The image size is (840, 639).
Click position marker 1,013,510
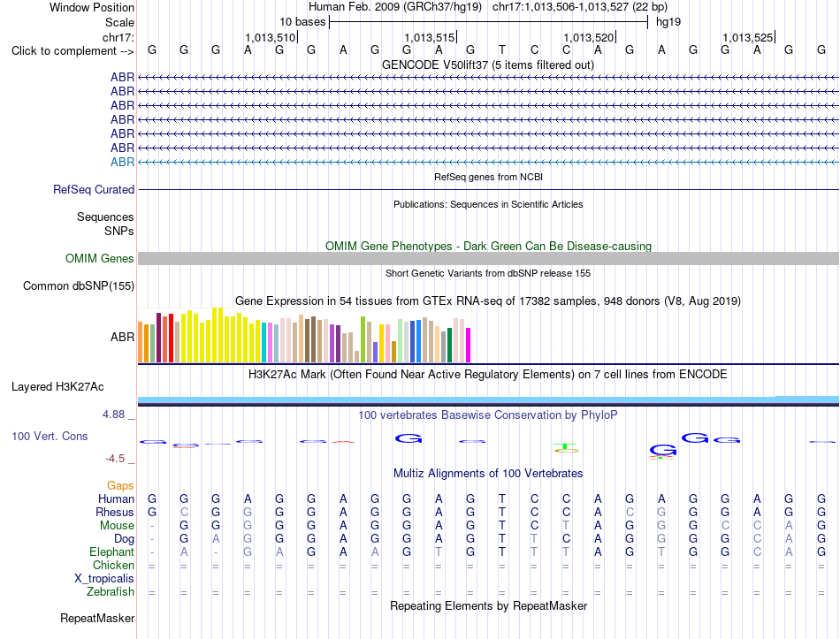click(x=271, y=37)
